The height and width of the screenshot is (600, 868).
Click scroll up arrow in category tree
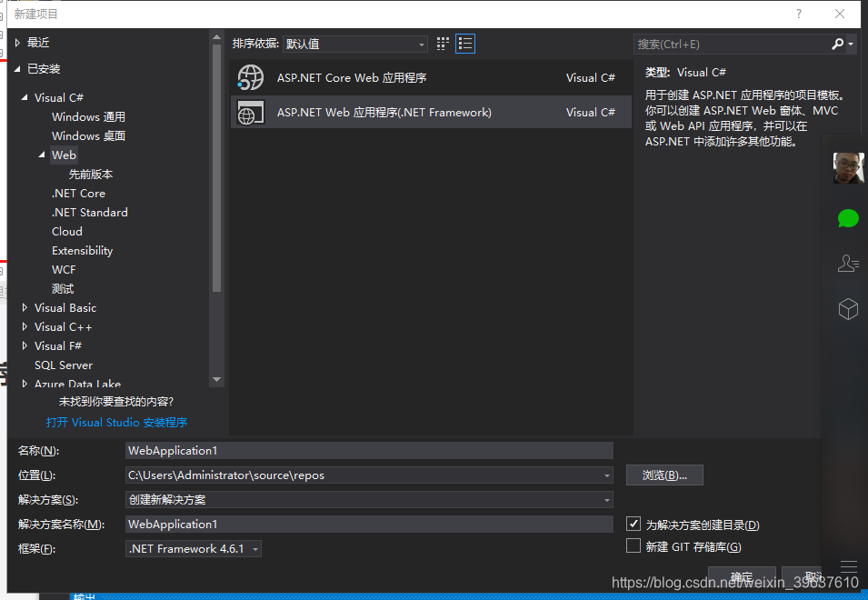(217, 37)
